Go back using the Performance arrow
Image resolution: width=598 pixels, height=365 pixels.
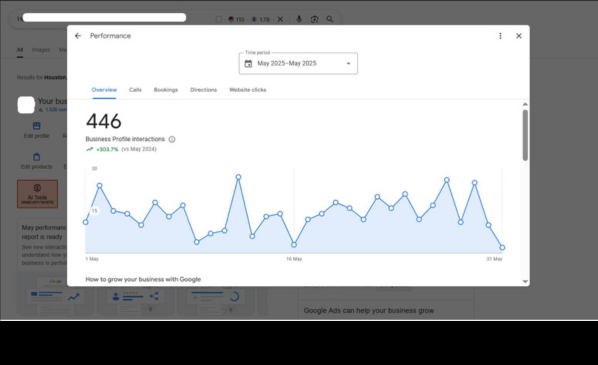tap(78, 36)
